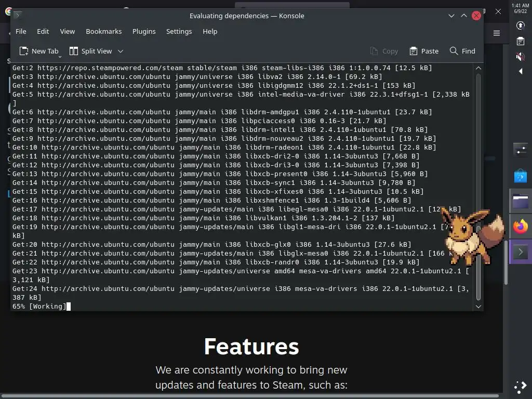The height and width of the screenshot is (399, 532).
Task: Click the Get:24 mesa-va-drivers i386 line
Action: click(x=241, y=293)
